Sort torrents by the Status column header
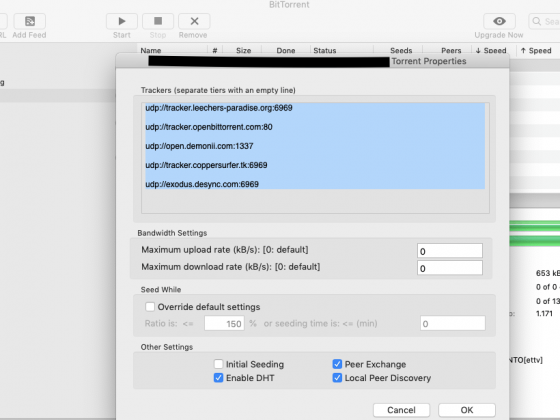Image resolution: width=560 pixels, height=420 pixels. [325, 51]
